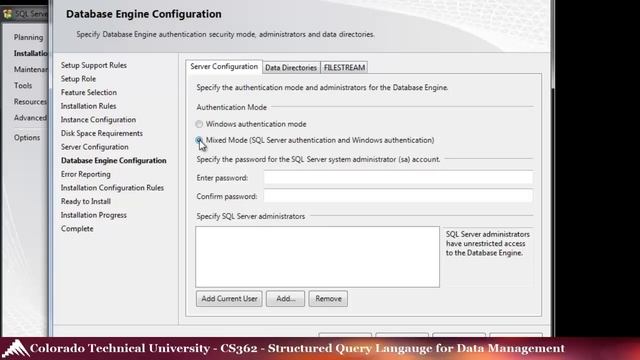Image resolution: width=640 pixels, height=360 pixels.
Task: Click the SQL Server administrators list box
Action: (317, 257)
